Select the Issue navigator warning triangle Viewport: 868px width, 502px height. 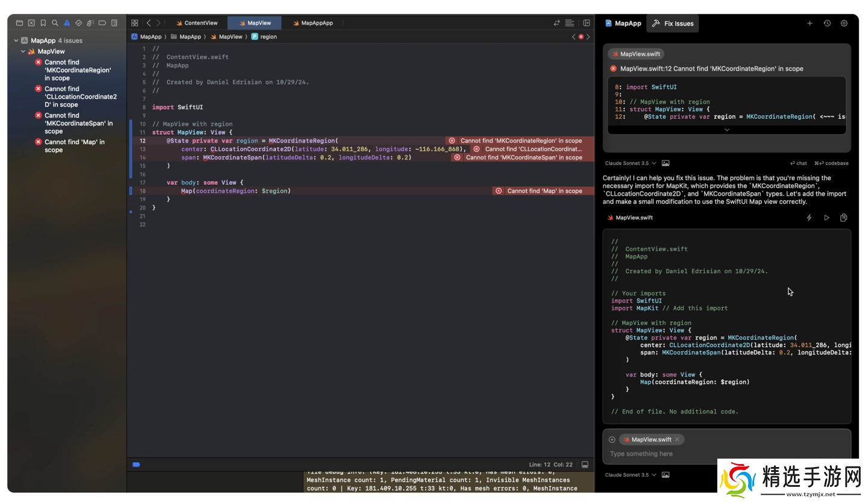(67, 23)
